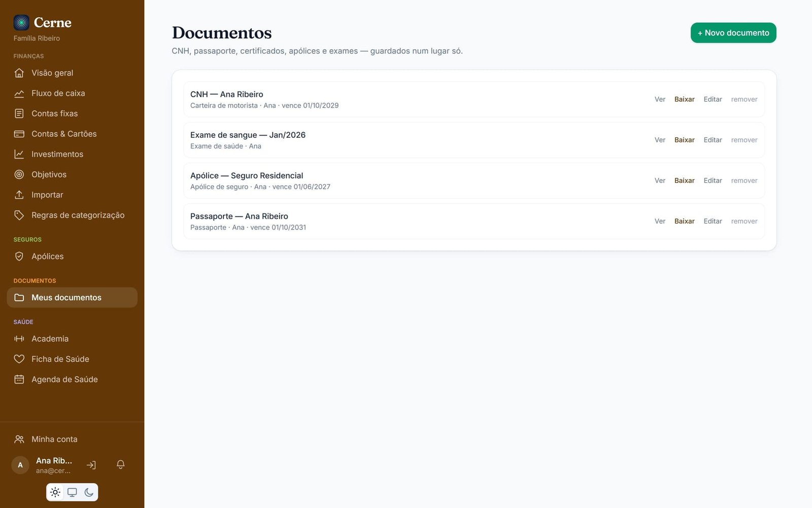Go to Investimentos in sidebar
812x508 pixels.
pos(72,154)
